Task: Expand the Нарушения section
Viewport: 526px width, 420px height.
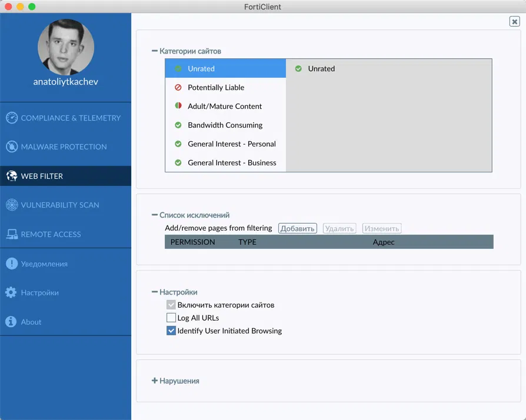Action: pyautogui.click(x=155, y=381)
